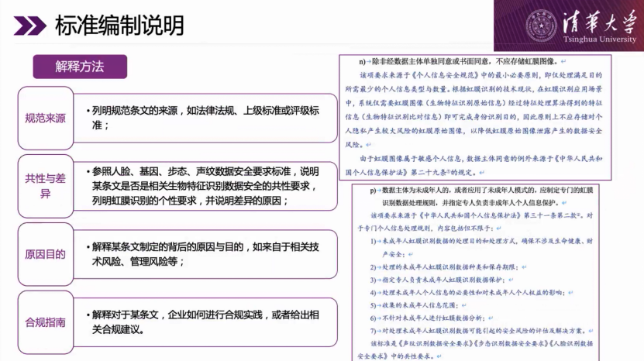Click the 原因目的 category label
Screen dimensions: 644x361
click(x=45, y=254)
